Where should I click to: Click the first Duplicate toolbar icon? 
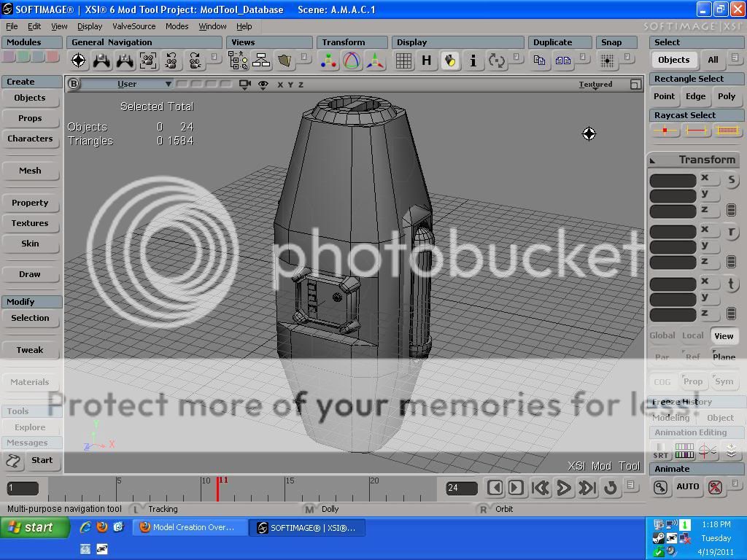(x=540, y=61)
